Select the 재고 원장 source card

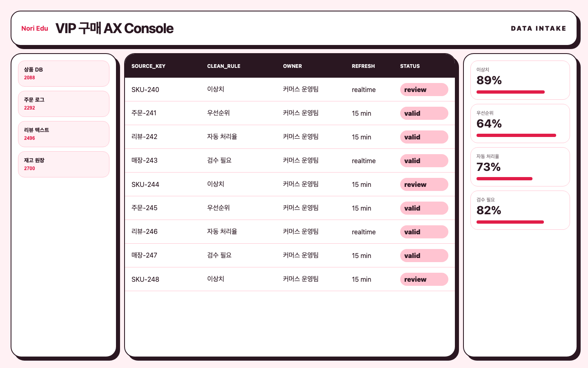[64, 164]
